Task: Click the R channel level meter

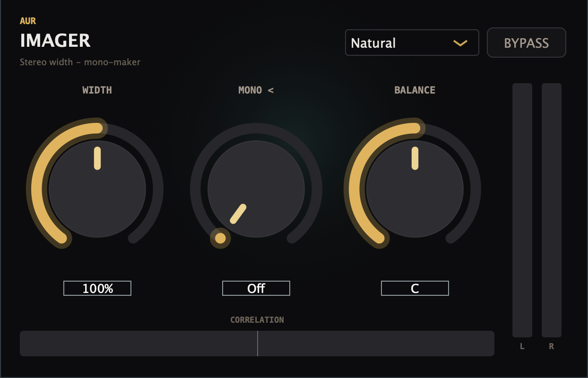Action: (x=552, y=210)
